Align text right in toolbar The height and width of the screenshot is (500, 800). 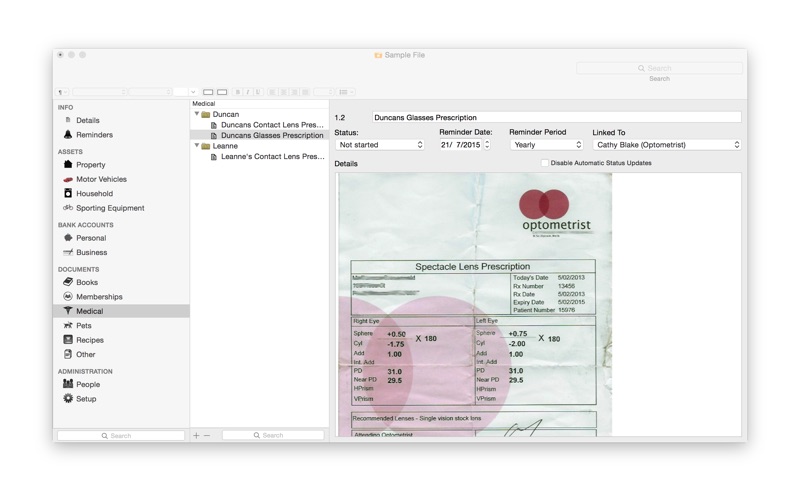click(294, 92)
